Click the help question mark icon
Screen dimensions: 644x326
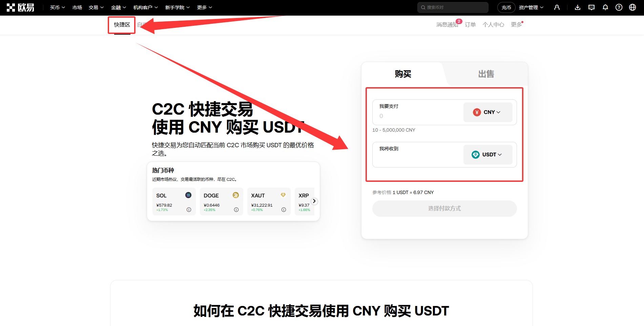(x=619, y=7)
